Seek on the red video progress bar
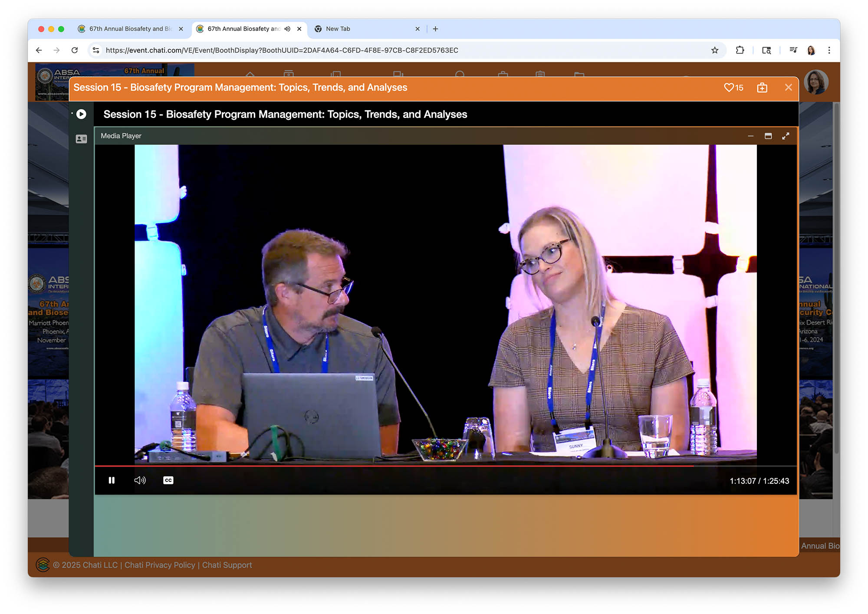Viewport: 868px width, 614px height. [391, 466]
